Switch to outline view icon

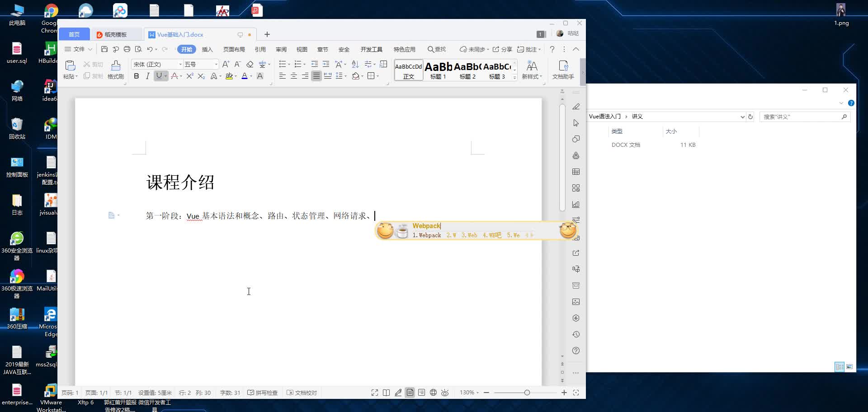[x=421, y=393]
